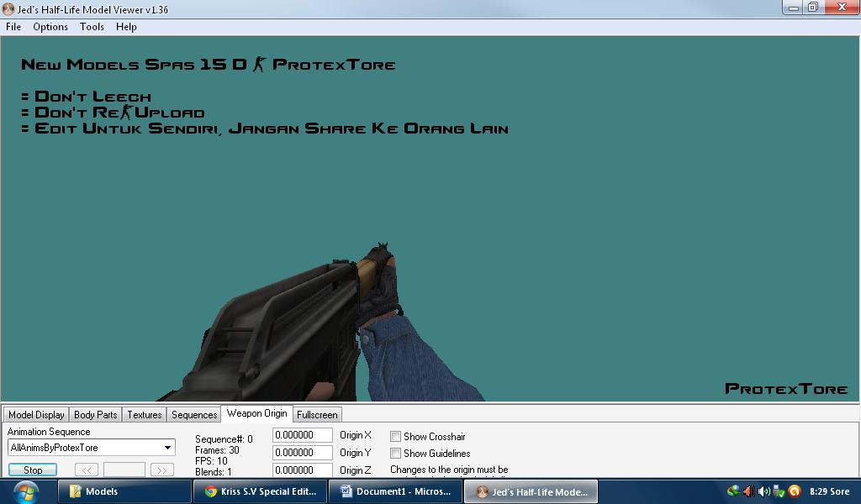This screenshot has width=861, height=504.
Task: Click the safely remove hardware tray icon
Action: point(779,491)
